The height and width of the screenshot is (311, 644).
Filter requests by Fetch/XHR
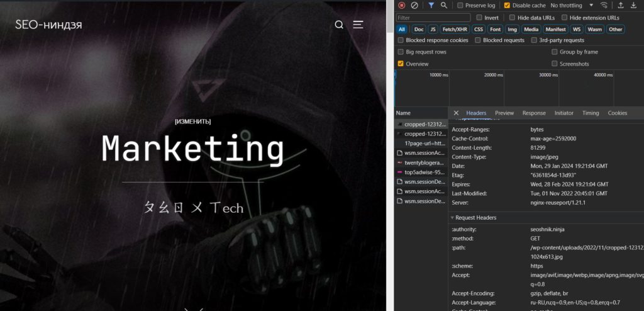click(x=455, y=29)
